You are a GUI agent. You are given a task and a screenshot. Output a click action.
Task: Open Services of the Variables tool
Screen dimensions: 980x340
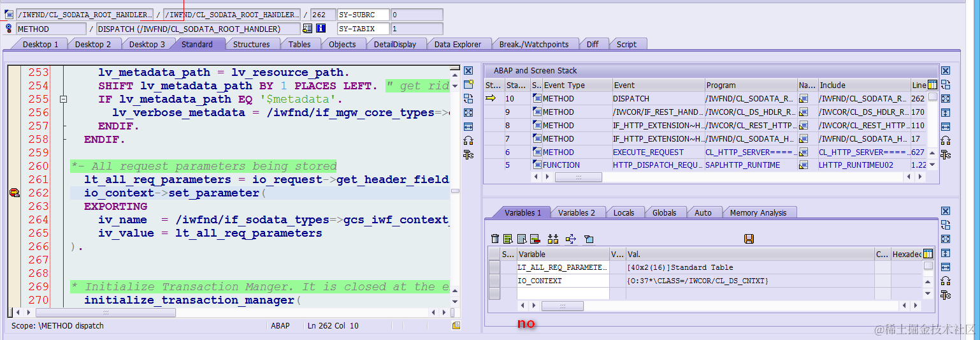click(946, 281)
